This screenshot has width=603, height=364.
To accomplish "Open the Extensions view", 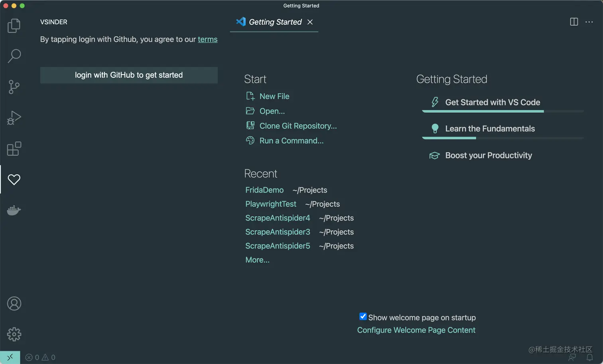I will point(14,149).
